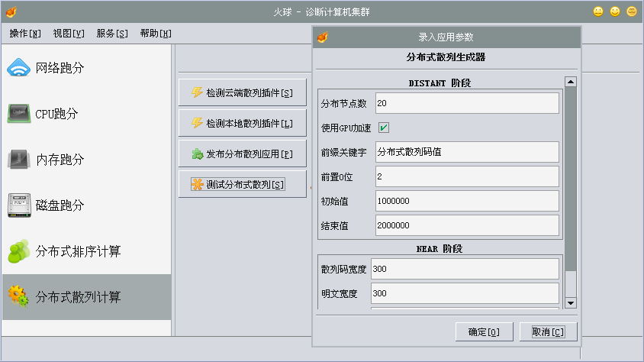The width and height of the screenshot is (644, 362).
Task: Click the last orange smiley face icon
Action: (x=632, y=11)
